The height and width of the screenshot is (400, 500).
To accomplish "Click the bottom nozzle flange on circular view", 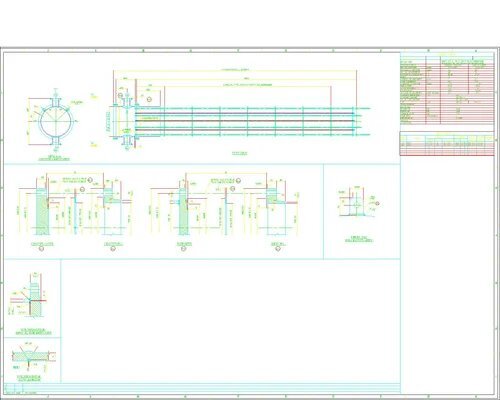I will click(x=56, y=142).
